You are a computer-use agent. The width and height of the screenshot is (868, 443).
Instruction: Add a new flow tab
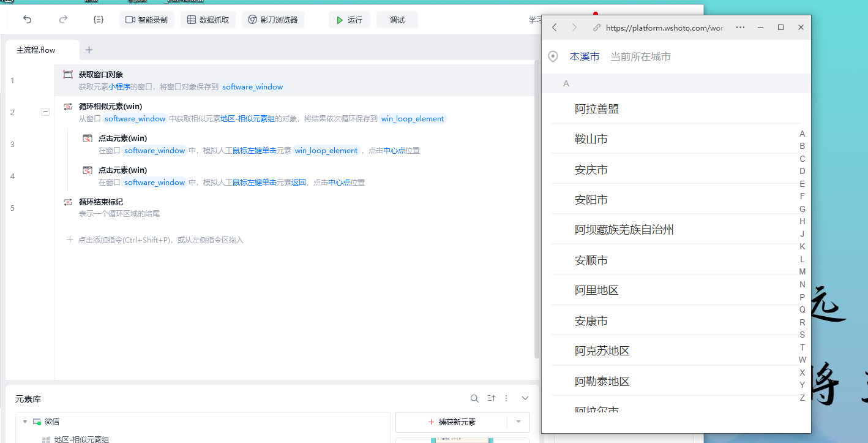[x=89, y=50]
